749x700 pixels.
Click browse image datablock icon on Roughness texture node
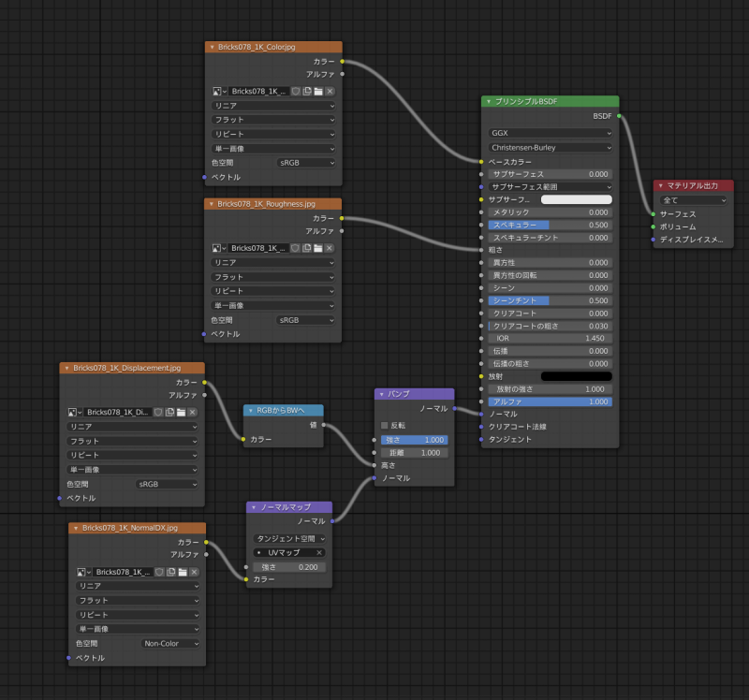216,248
